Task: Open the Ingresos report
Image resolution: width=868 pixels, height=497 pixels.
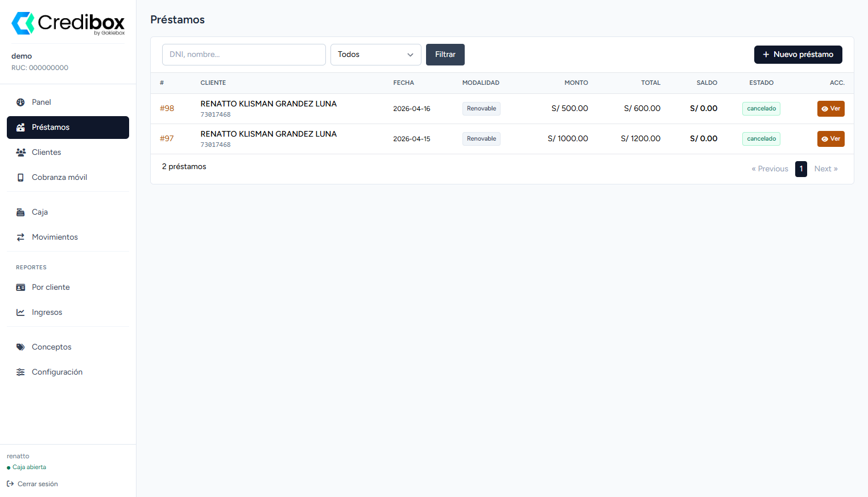Action: click(68, 313)
